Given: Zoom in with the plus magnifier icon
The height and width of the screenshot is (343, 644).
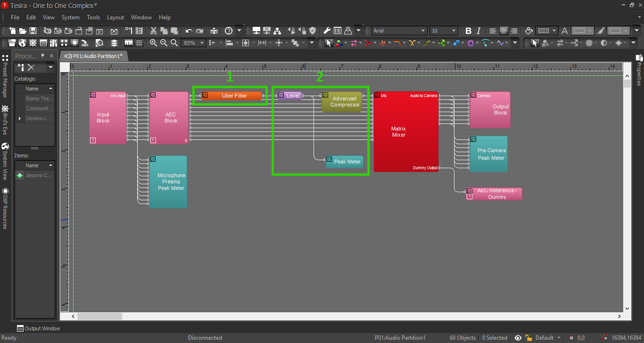Looking at the screenshot, I should (x=153, y=42).
